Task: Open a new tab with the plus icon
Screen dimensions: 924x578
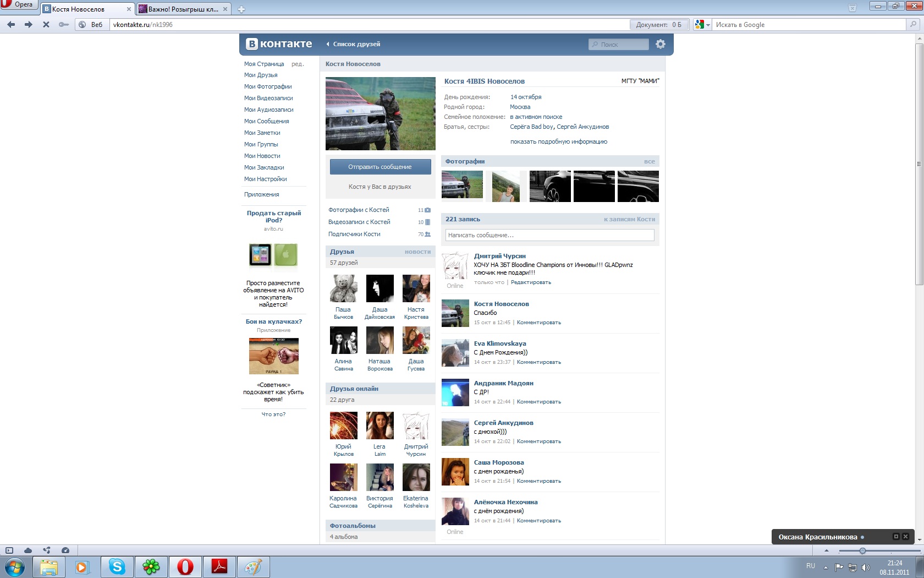Action: [241, 9]
